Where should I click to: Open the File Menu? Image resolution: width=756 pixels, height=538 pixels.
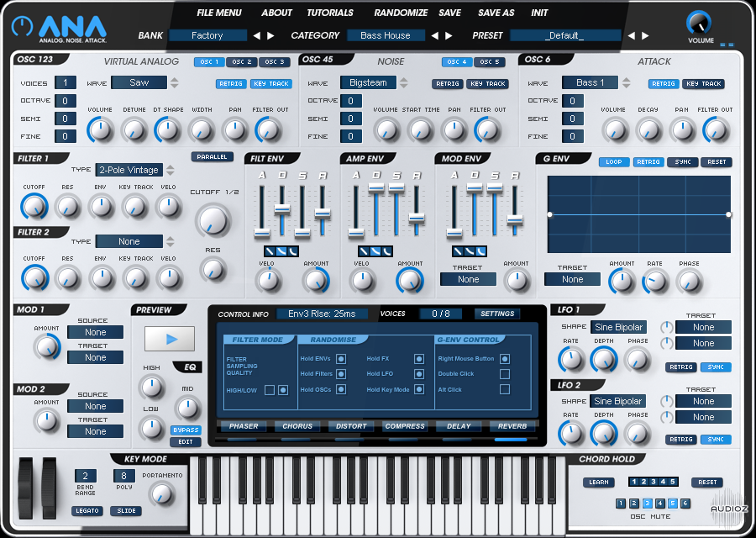(219, 13)
